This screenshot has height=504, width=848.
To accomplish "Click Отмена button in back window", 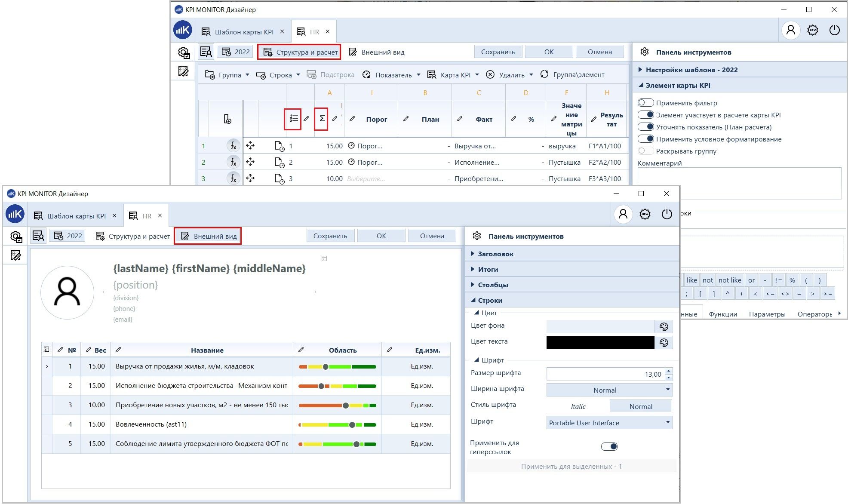I will tap(599, 52).
